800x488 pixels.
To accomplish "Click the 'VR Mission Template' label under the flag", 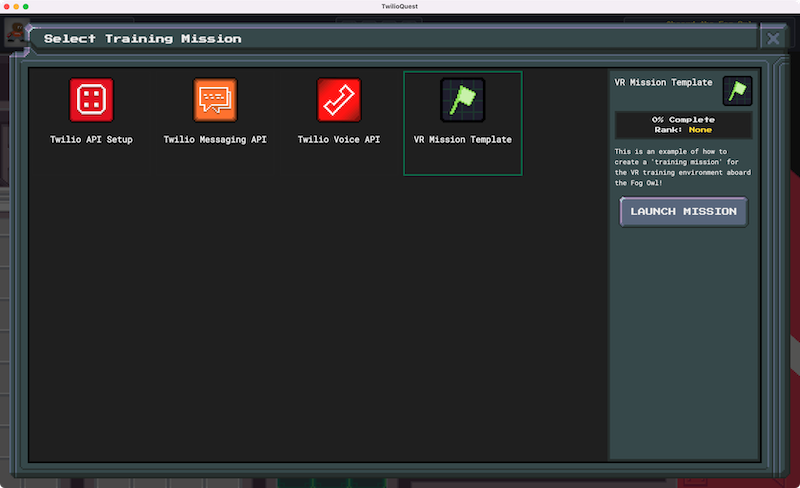I will (x=462, y=139).
